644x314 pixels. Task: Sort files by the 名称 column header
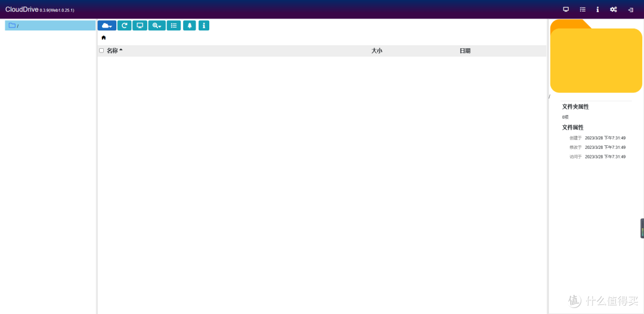pyautogui.click(x=112, y=51)
